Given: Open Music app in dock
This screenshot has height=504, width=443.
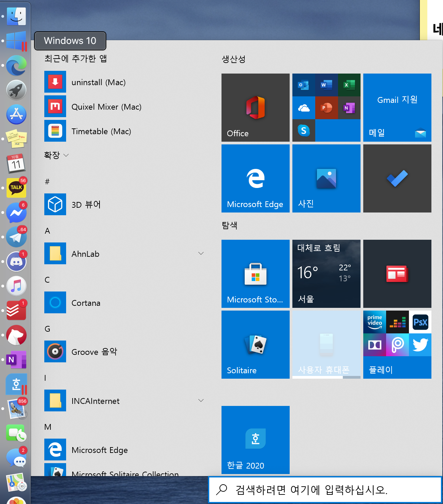Looking at the screenshot, I should (16, 286).
